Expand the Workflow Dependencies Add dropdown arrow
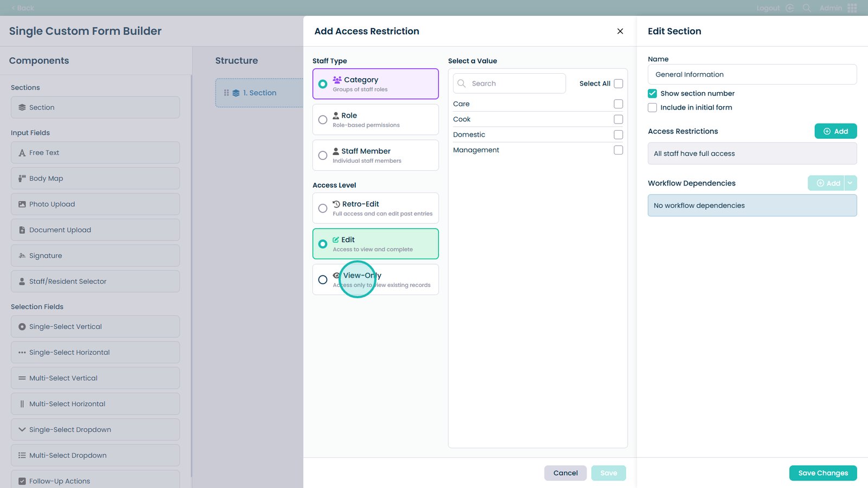The width and height of the screenshot is (868, 488). click(850, 183)
